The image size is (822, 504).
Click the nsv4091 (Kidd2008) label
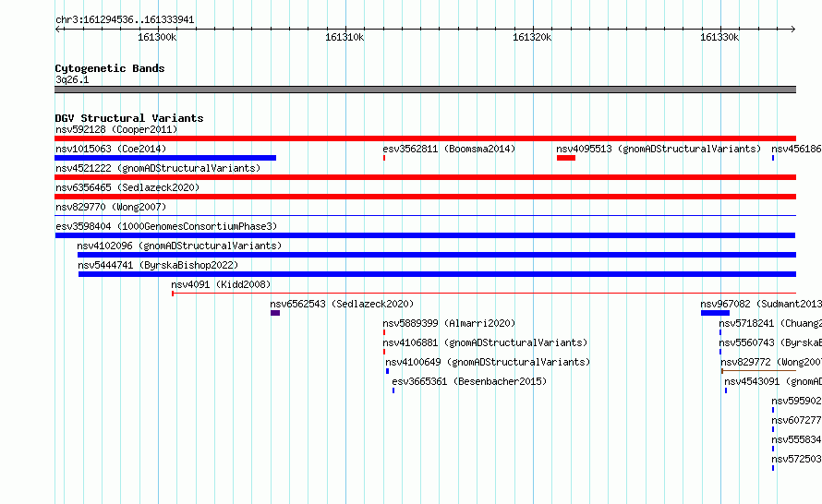tap(221, 284)
